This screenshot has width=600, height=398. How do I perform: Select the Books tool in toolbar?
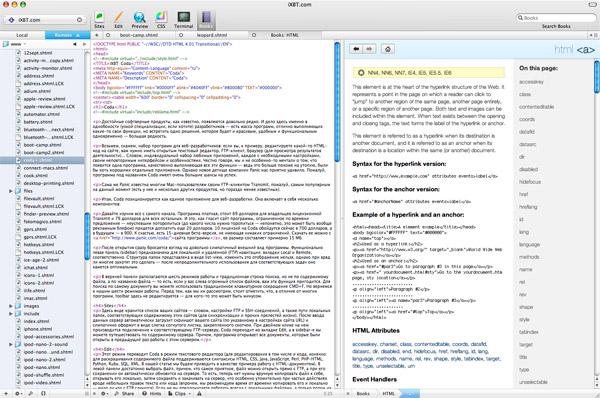click(206, 20)
